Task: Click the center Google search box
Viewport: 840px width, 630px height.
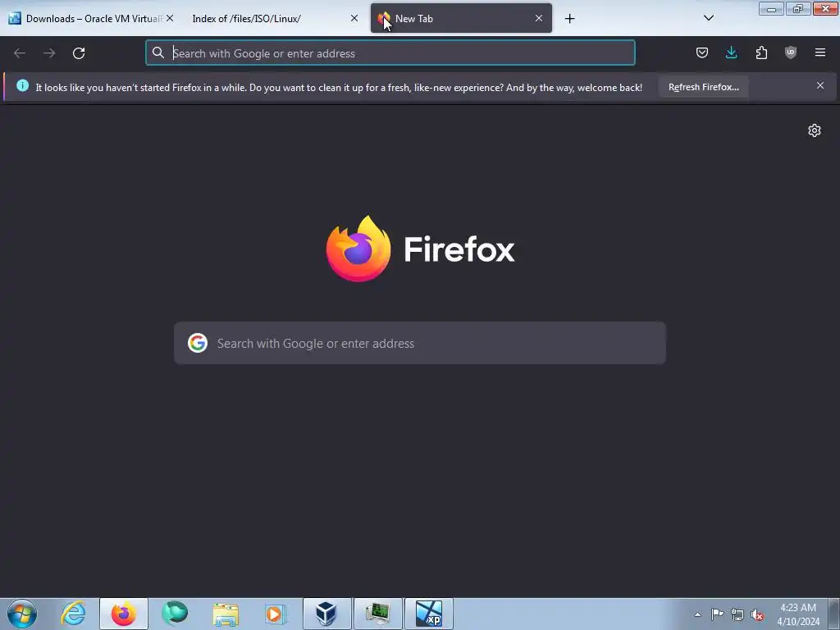Action: coord(419,343)
